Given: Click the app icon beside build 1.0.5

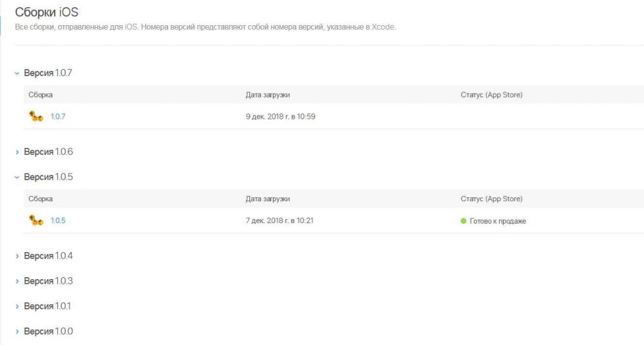Looking at the screenshot, I should [36, 221].
